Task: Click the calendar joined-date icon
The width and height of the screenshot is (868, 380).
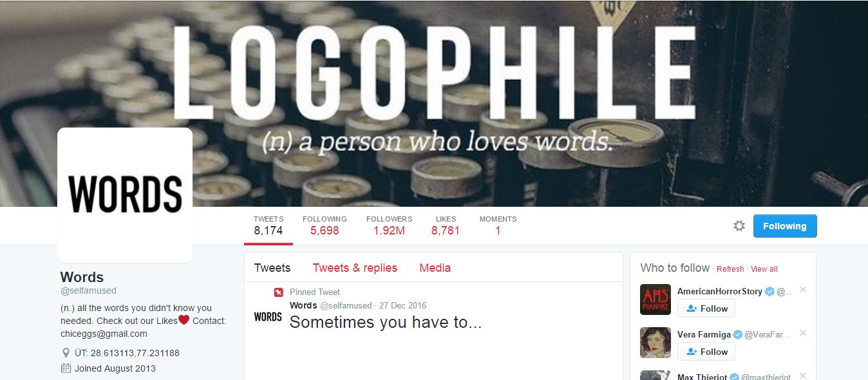Action: click(66, 368)
